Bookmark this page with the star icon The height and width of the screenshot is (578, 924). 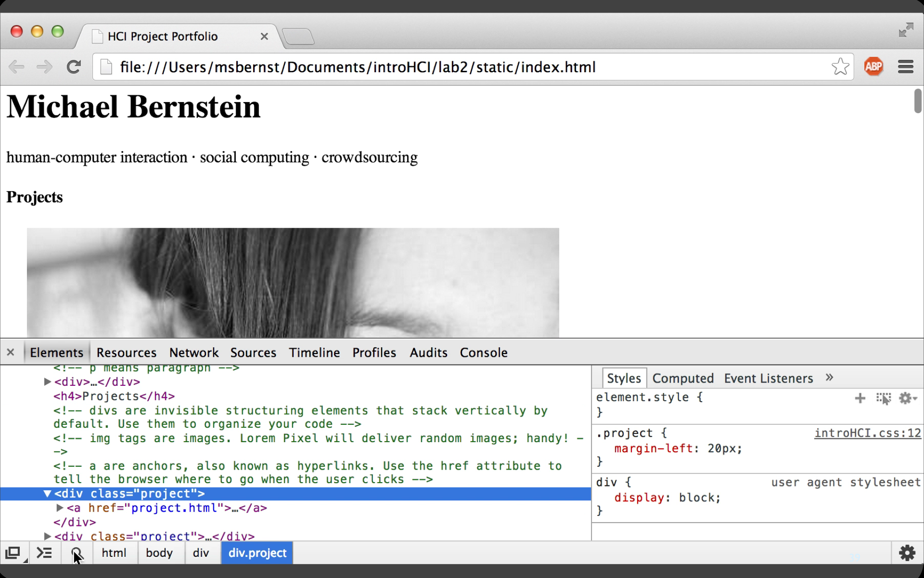click(840, 66)
